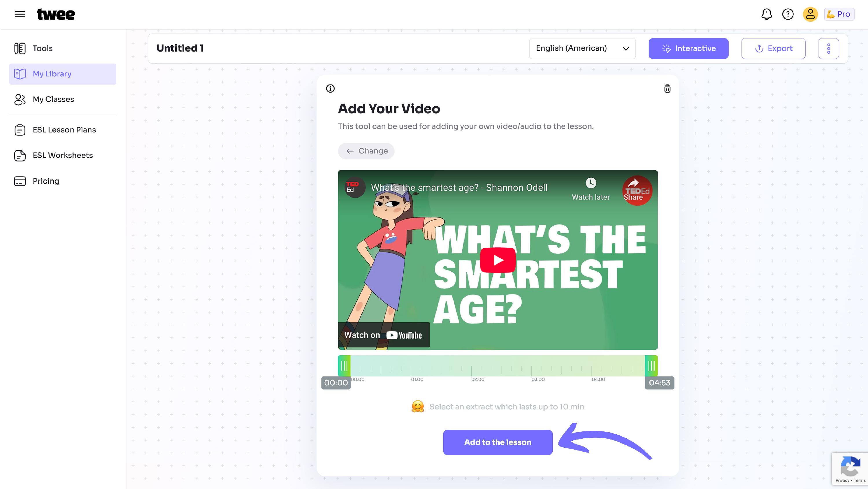Viewport: 868px width, 489px height.
Task: Click the Add Your Video heading
Action: click(389, 109)
